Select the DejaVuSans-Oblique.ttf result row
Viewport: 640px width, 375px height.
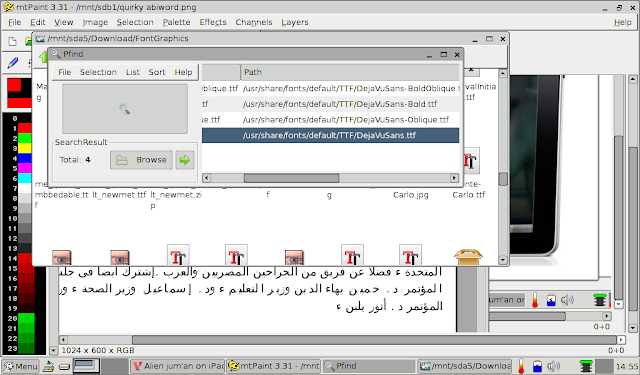pyautogui.click(x=331, y=120)
